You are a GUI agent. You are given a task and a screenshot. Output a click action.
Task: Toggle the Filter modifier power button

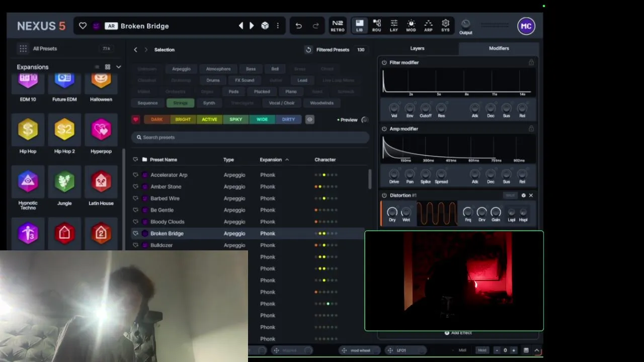[384, 62]
